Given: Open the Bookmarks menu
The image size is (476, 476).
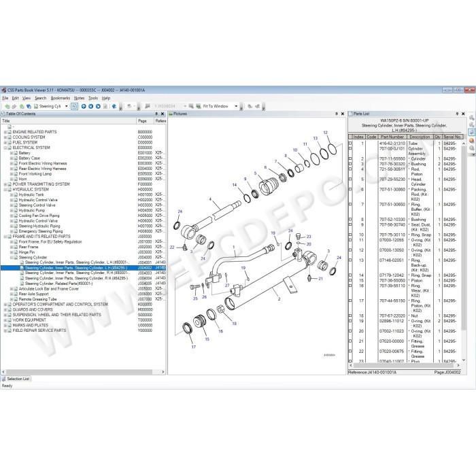Looking at the screenshot, I should [x=60, y=98].
